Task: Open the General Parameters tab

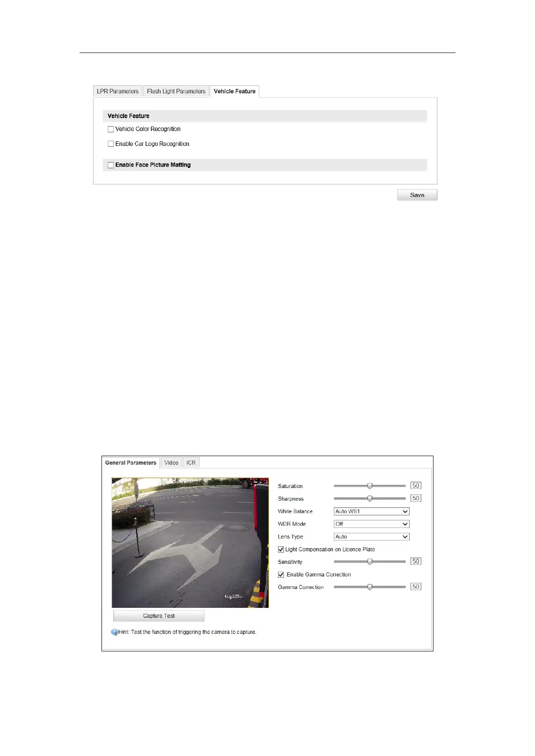Action: tap(131, 463)
